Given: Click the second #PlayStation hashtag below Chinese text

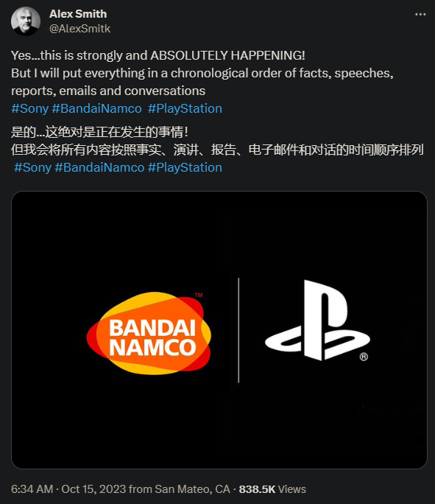Looking at the screenshot, I should coord(185,167).
